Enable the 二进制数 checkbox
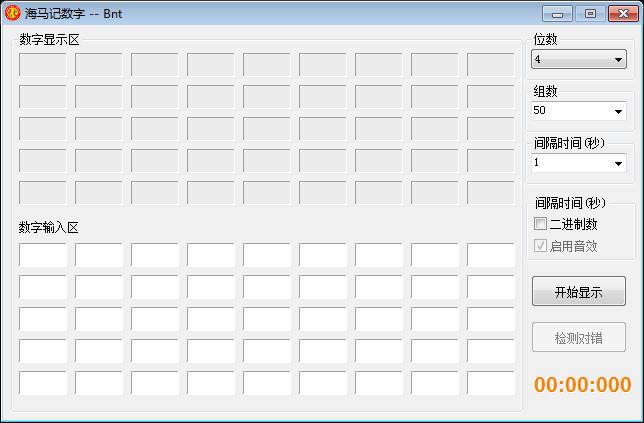The image size is (644, 423). pos(541,224)
